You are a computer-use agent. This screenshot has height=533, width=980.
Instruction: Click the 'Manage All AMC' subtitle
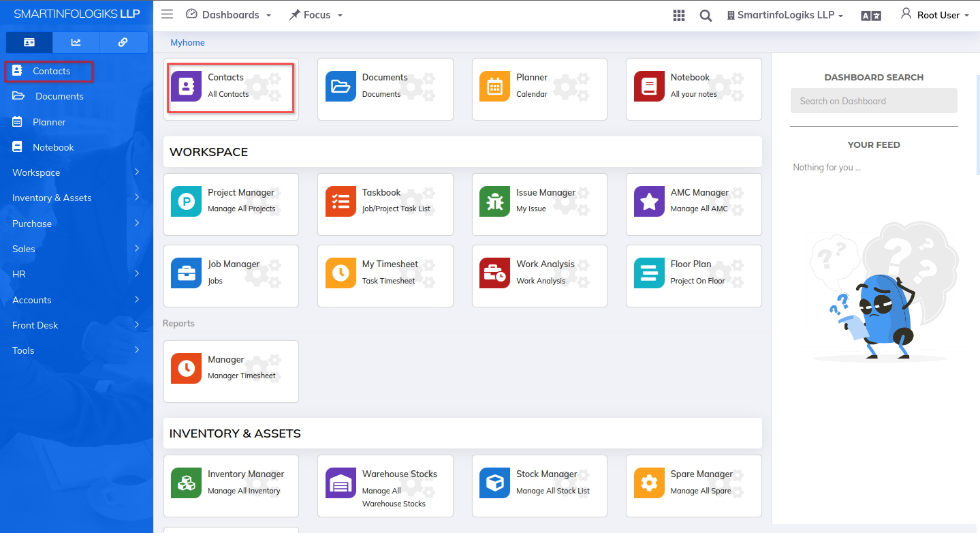699,209
